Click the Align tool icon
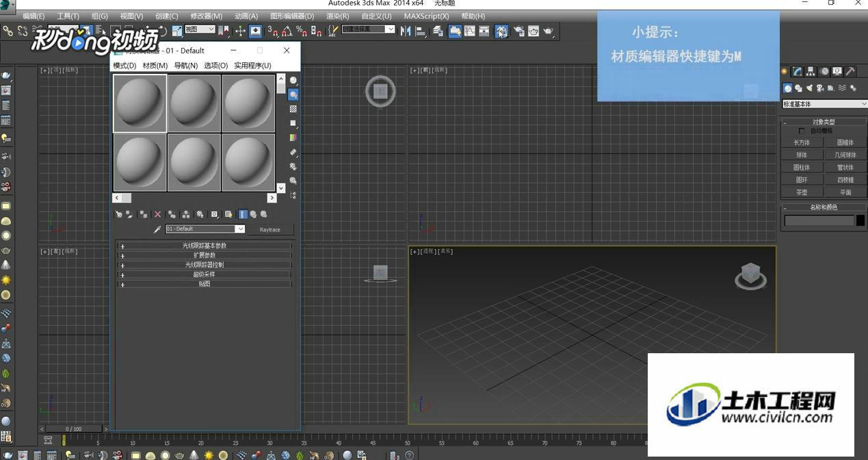868x460 pixels. point(420,31)
